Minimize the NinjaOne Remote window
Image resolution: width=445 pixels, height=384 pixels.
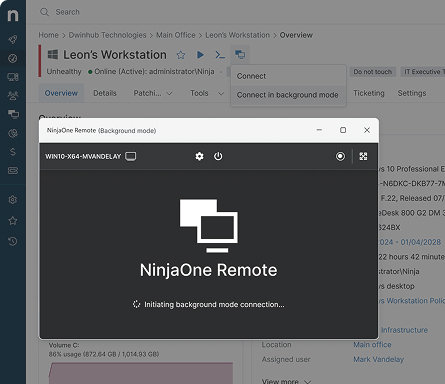pos(319,130)
